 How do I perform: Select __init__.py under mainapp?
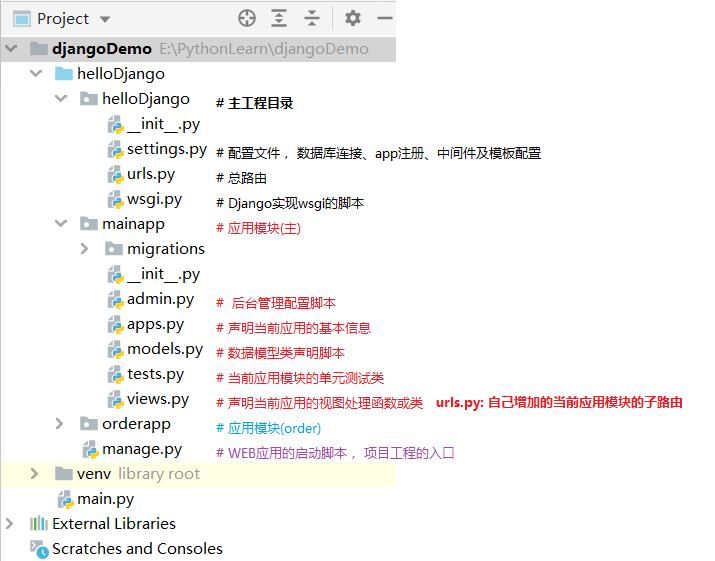(164, 274)
